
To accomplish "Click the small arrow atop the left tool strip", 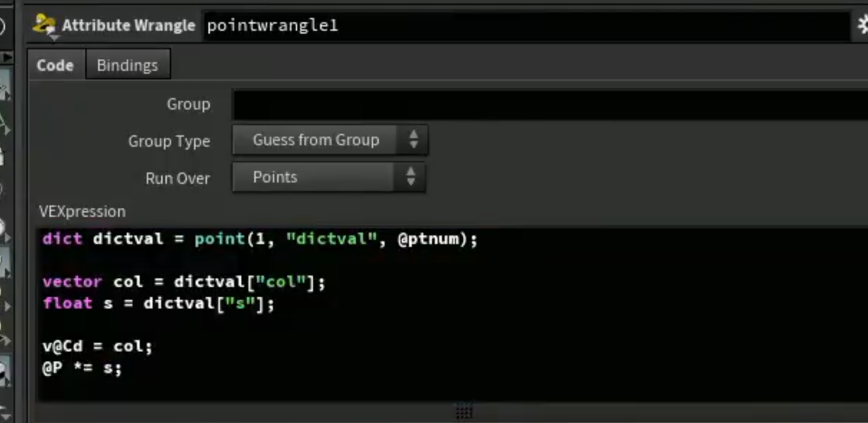I will click(7, 57).
